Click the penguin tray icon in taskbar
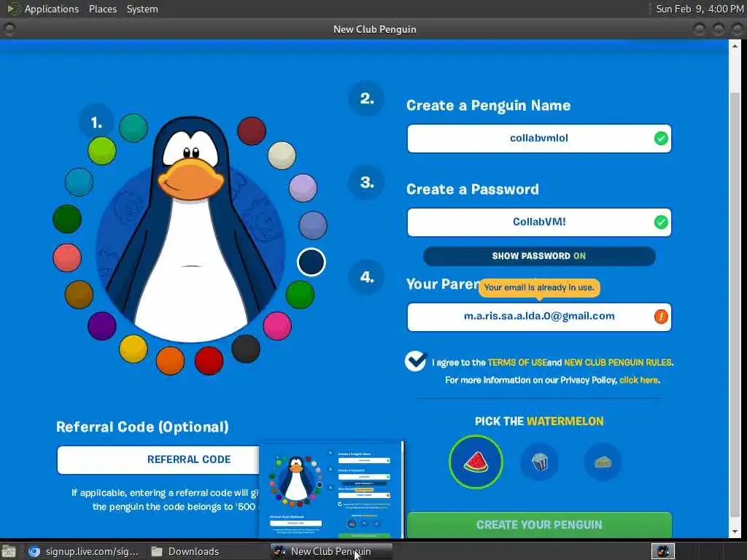 pyautogui.click(x=662, y=551)
